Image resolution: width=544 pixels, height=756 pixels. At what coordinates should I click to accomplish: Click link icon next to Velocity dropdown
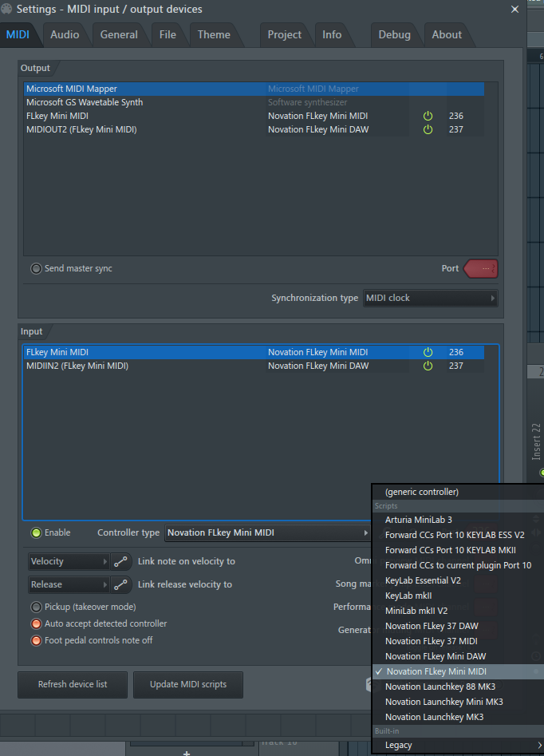[x=120, y=561]
